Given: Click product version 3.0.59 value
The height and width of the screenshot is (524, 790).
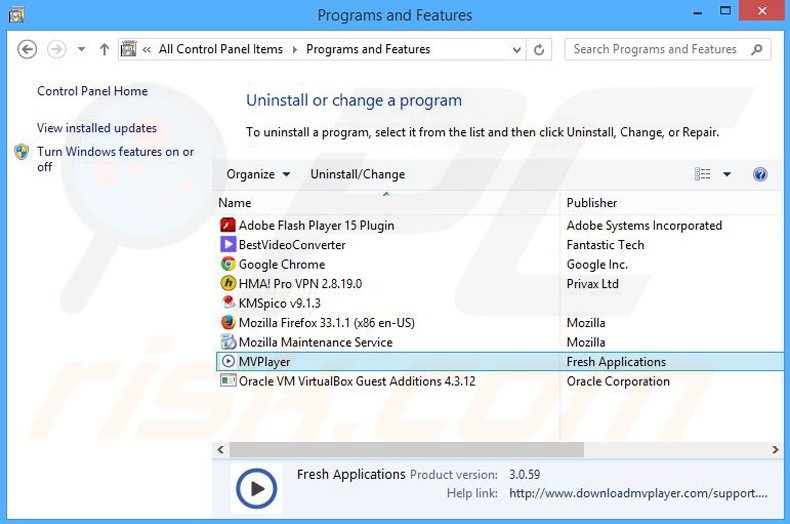Looking at the screenshot, I should (524, 475).
